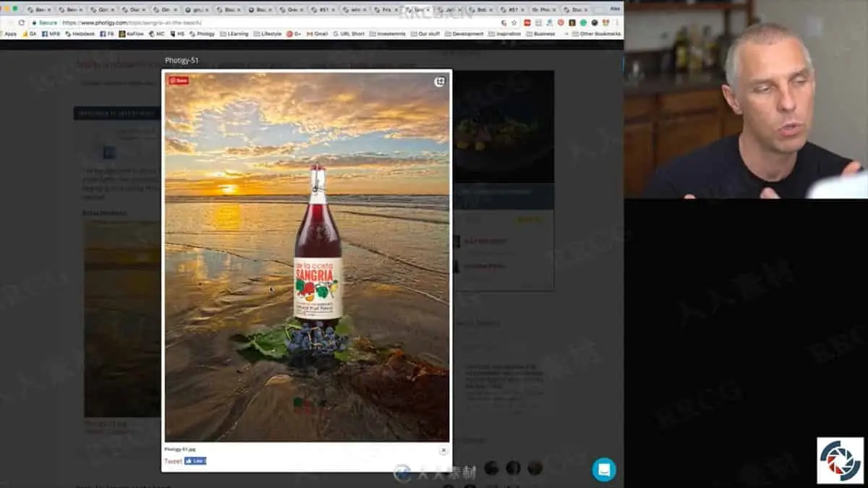Viewport: 868px width, 488px height.
Task: Reload the page with refresh icon
Action: click(21, 22)
